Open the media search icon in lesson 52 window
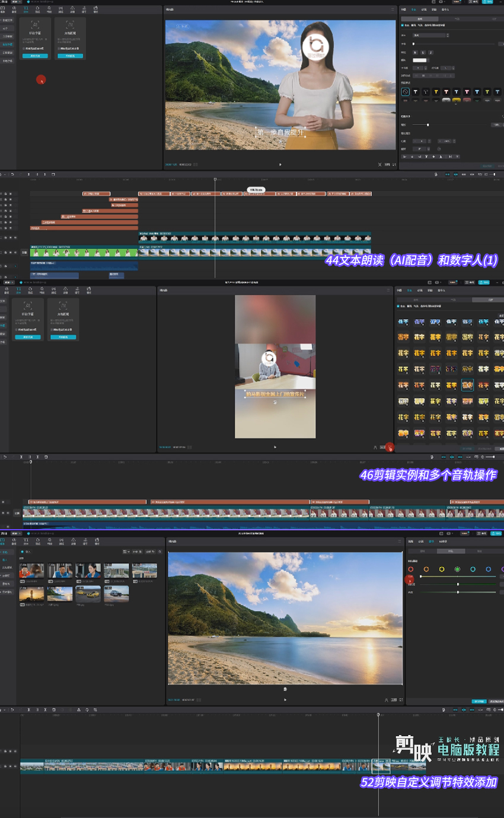Screen dimensions: 504x818 [x=160, y=552]
